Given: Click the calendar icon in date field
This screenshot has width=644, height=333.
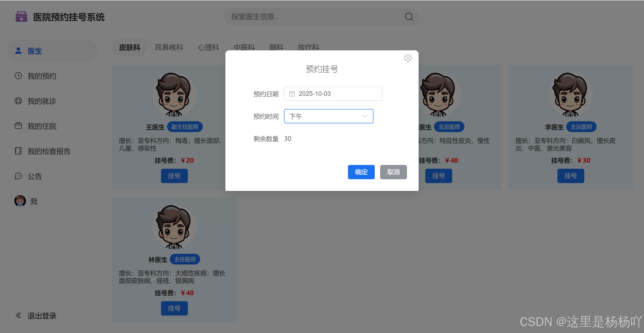Looking at the screenshot, I should (292, 94).
